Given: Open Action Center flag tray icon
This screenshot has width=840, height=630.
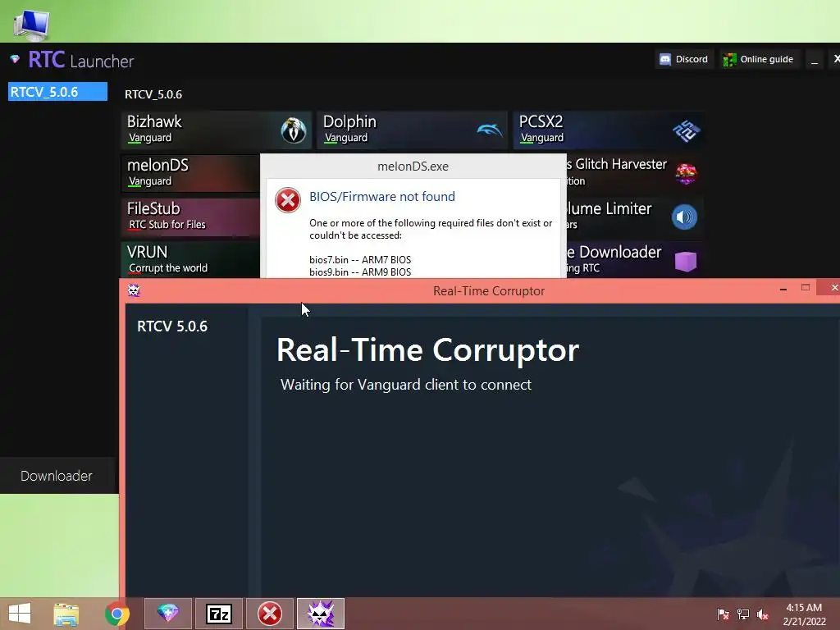Looking at the screenshot, I should (723, 614).
